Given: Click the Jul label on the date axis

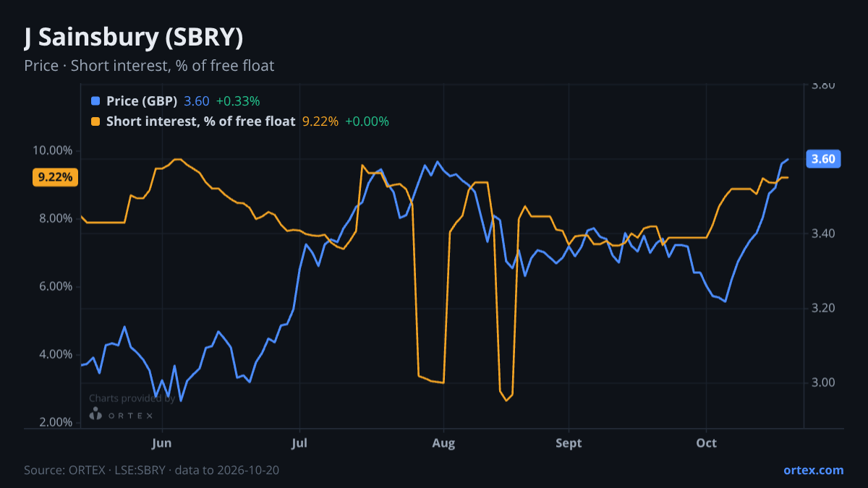Looking at the screenshot, I should tap(299, 442).
